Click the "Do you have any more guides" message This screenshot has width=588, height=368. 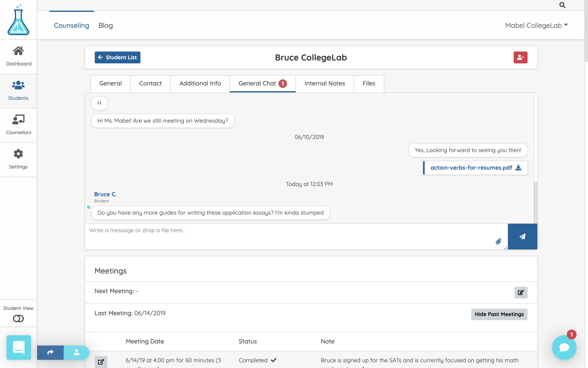point(210,213)
